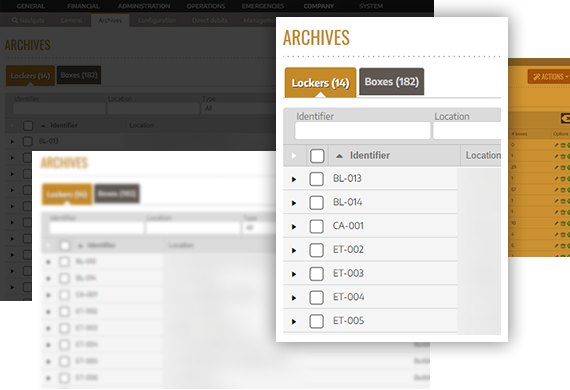Click the trash icon in the 6 boxes row
Image resolution: width=570 pixels, height=390 pixels.
click(563, 246)
